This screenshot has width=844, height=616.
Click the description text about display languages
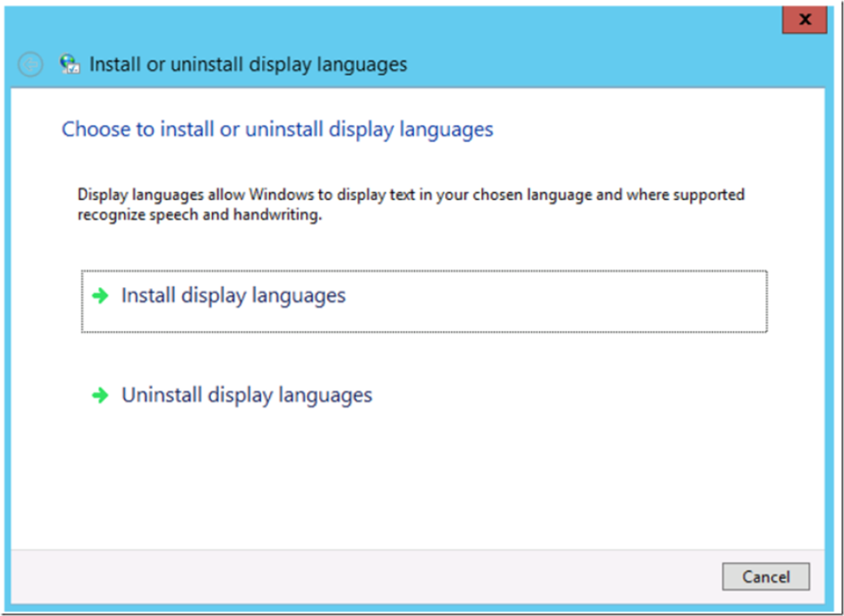(x=411, y=205)
